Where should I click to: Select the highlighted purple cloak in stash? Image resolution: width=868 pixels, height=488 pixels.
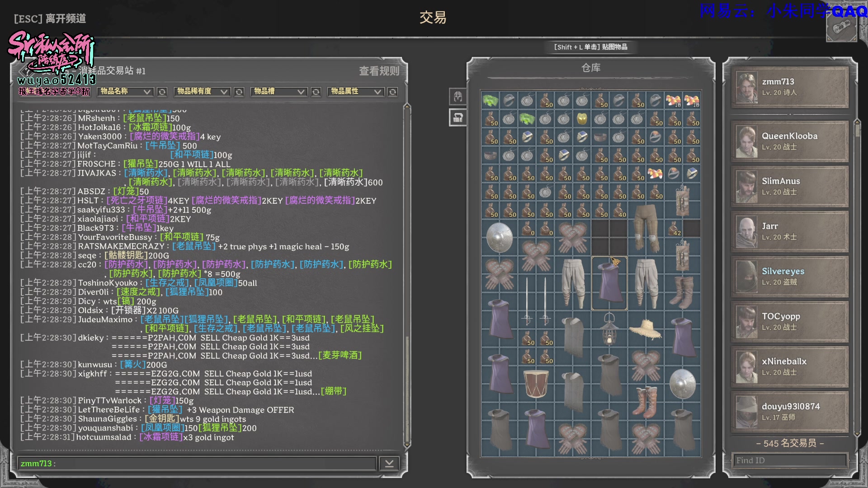[609, 283]
